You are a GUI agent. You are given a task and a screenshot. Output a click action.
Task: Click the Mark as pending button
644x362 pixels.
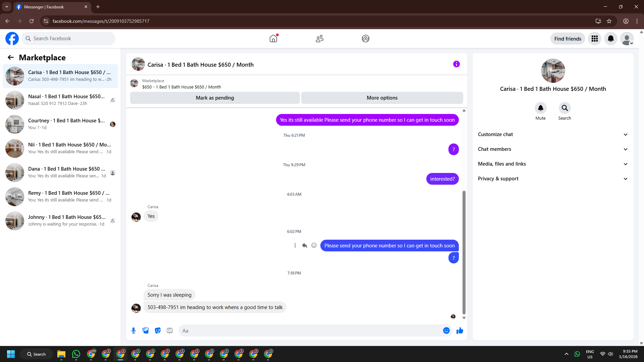pos(215,98)
